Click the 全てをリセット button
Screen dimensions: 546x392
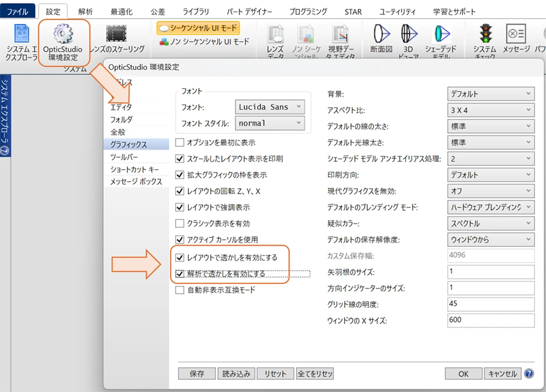(315, 373)
